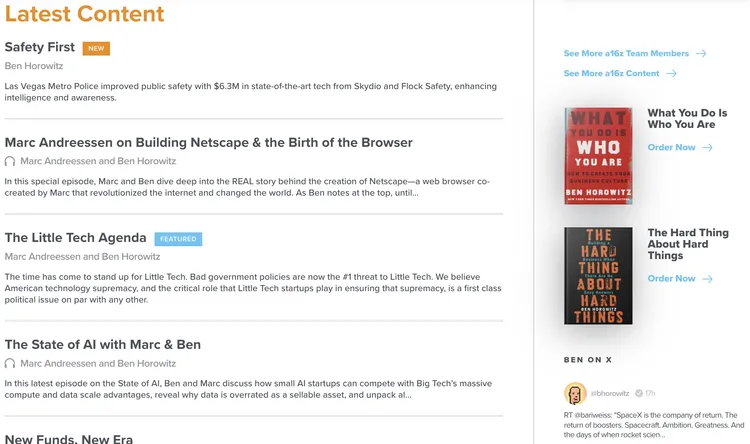750x444 pixels.
Task: Click the See More a16z Team Members link
Action: [x=626, y=54]
